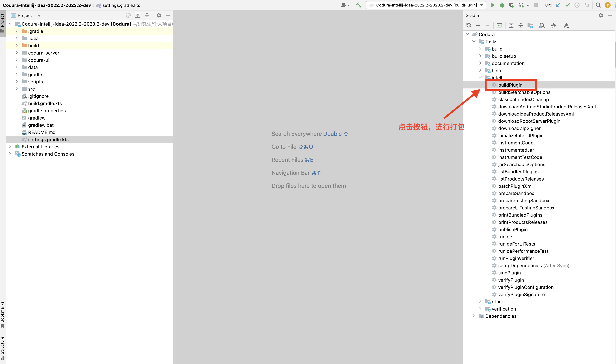Select opened file target icon in Project panel
616x364 pixels.
128,15
